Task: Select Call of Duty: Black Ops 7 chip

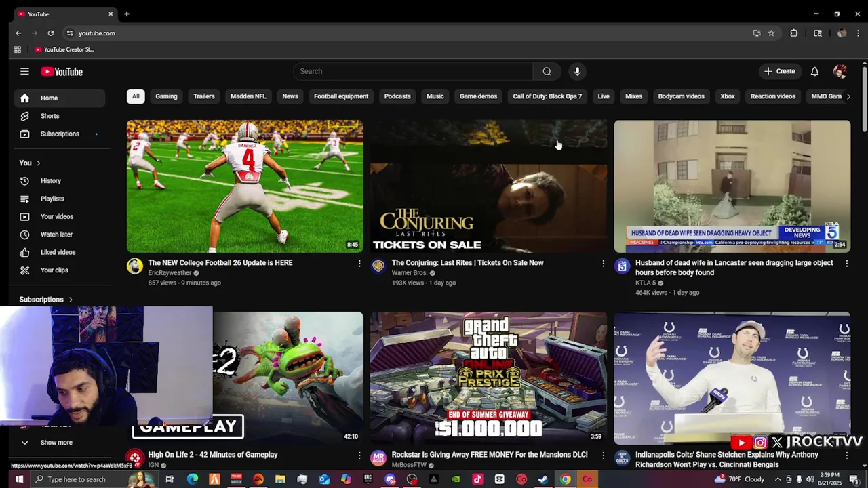Action: click(547, 96)
